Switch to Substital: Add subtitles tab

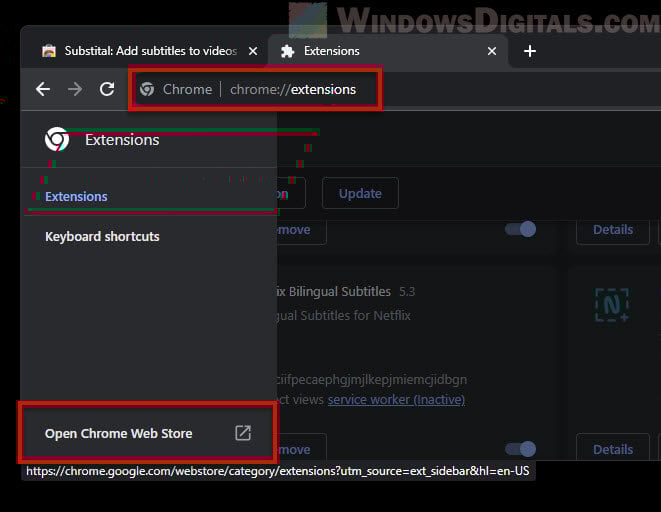[x=145, y=51]
